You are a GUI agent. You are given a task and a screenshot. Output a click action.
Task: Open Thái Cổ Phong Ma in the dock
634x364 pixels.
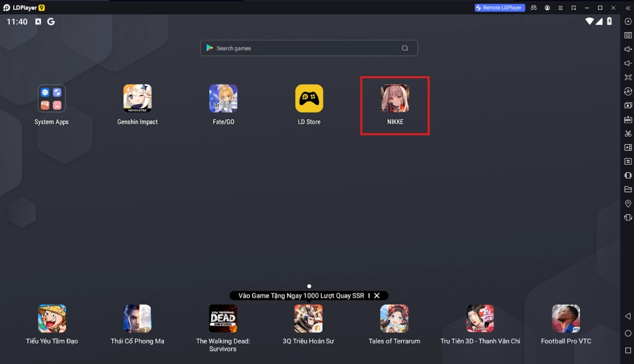click(137, 324)
